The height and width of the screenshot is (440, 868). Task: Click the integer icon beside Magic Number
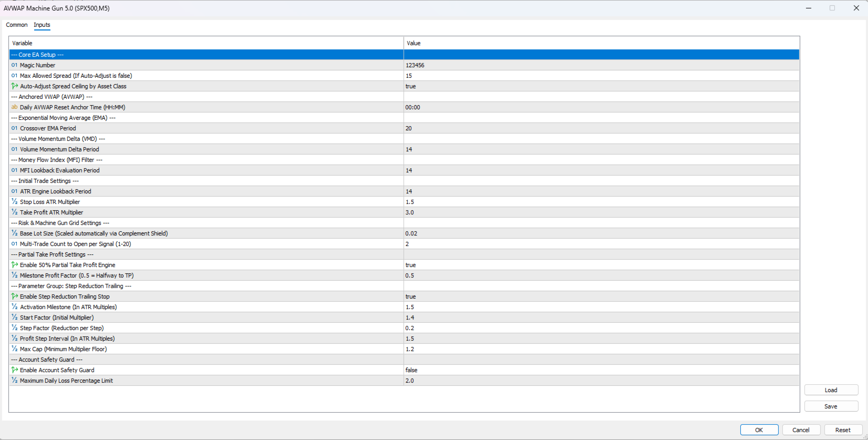pos(14,65)
